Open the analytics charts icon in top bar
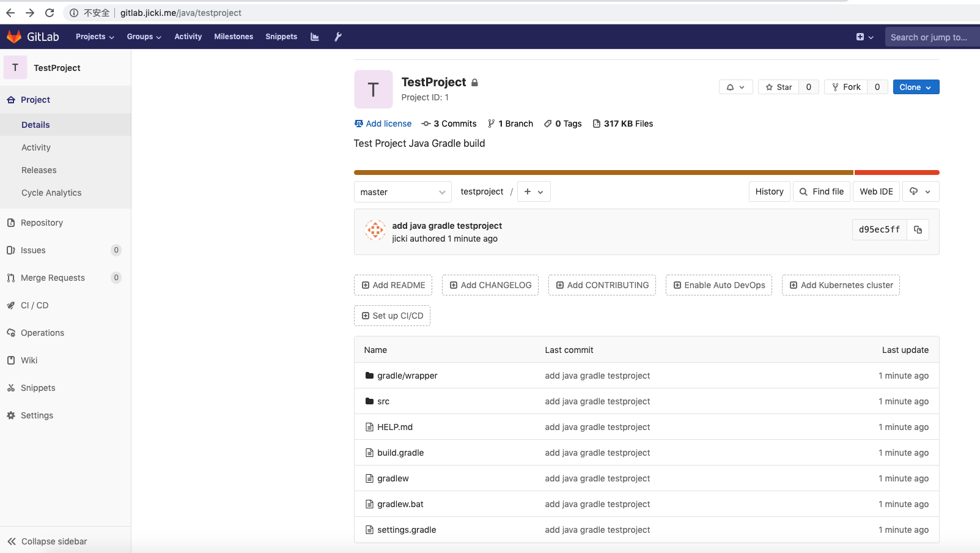 314,37
